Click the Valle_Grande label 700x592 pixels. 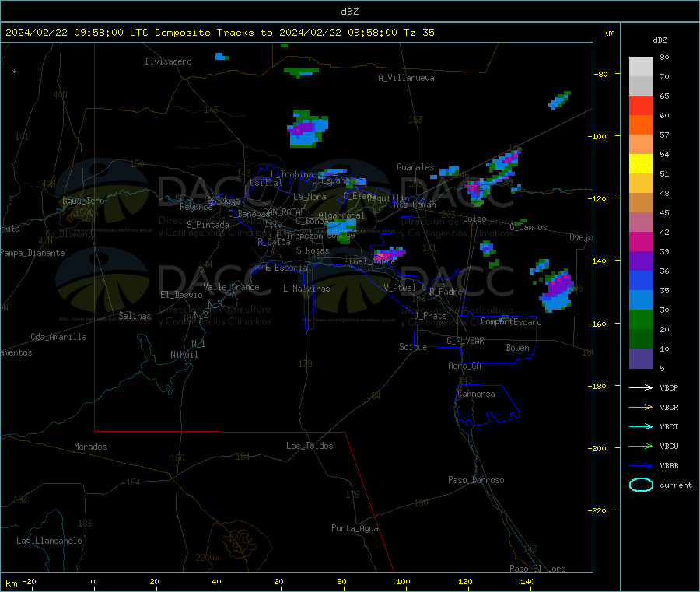[231, 287]
